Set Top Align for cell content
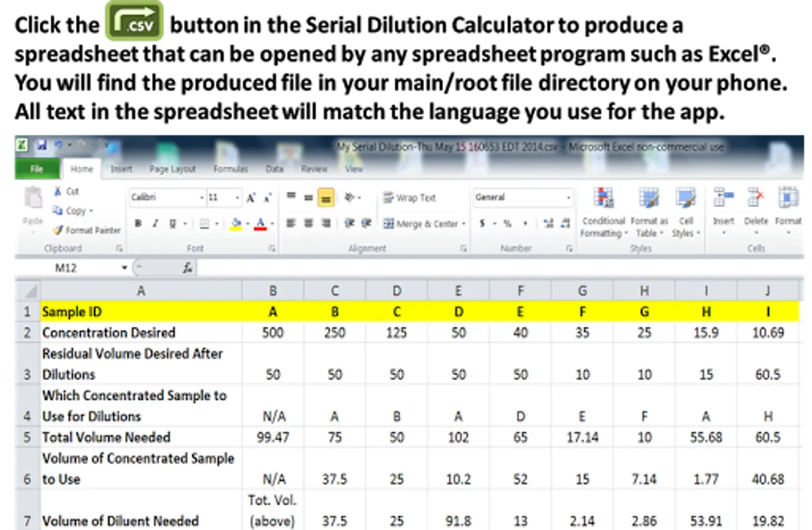This screenshot has width=812, height=530. click(x=291, y=197)
